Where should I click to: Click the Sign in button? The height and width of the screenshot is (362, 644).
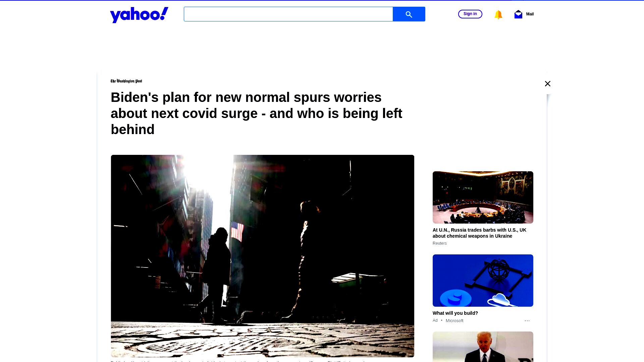click(470, 14)
